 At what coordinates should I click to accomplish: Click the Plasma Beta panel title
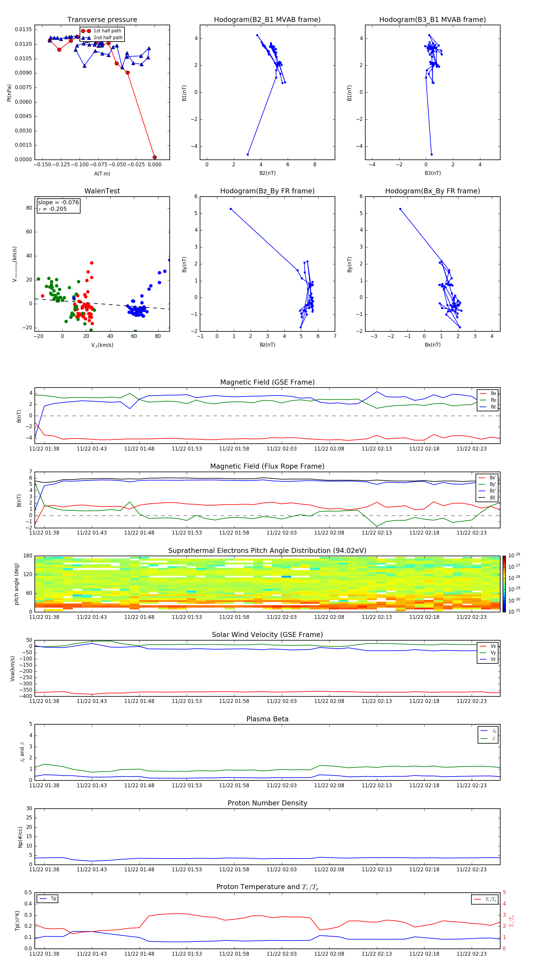coord(267,719)
